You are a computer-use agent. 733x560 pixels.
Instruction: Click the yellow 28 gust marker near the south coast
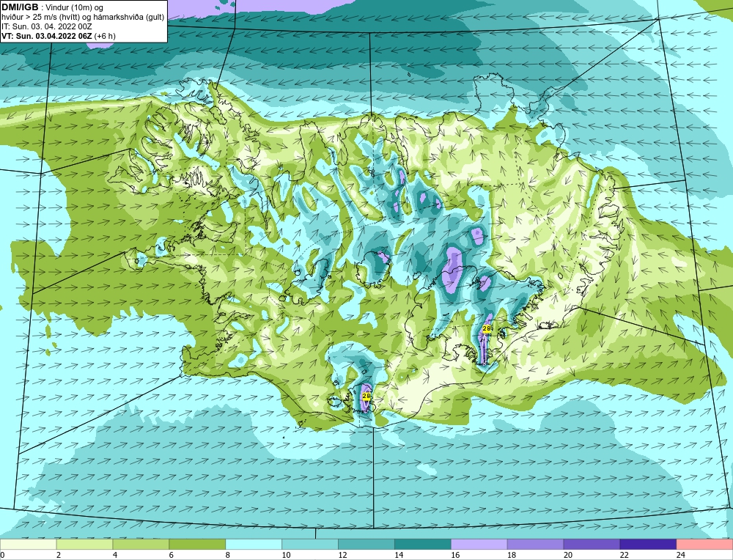[x=366, y=397]
